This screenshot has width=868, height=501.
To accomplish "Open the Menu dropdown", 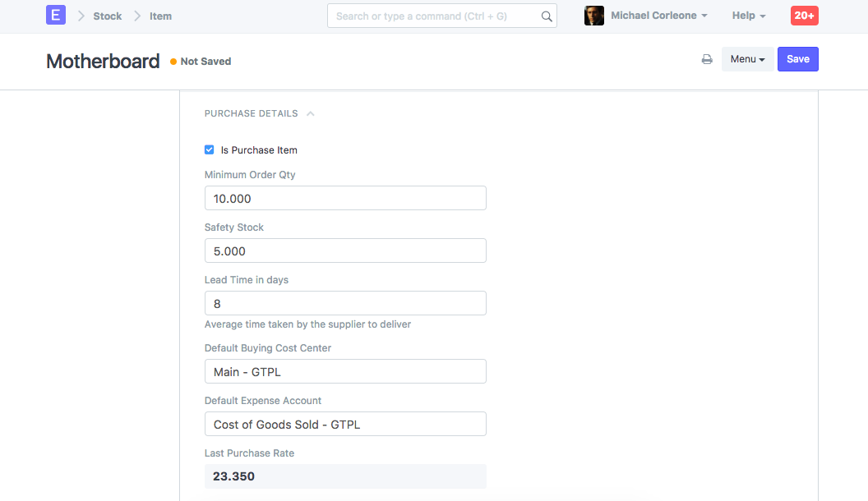I will 747,59.
